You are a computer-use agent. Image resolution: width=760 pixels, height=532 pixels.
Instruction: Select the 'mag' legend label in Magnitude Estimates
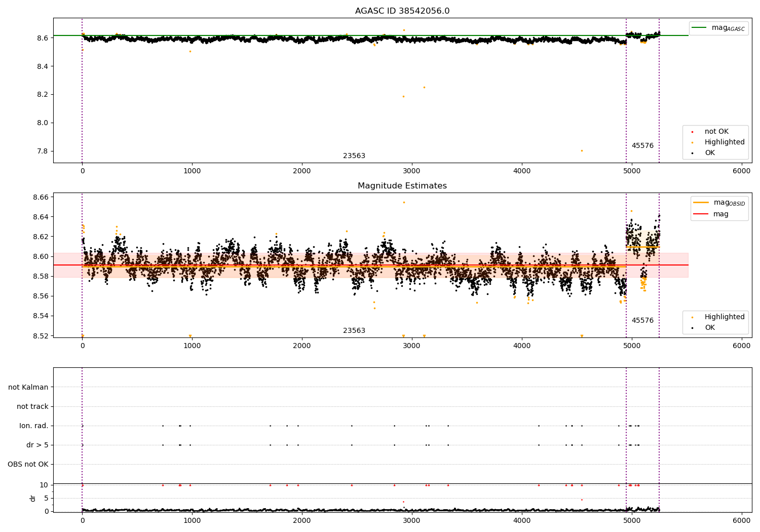click(721, 214)
